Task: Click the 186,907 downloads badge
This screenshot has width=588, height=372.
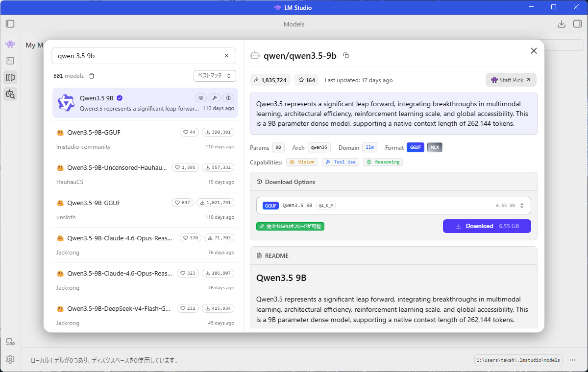Action: (x=218, y=273)
